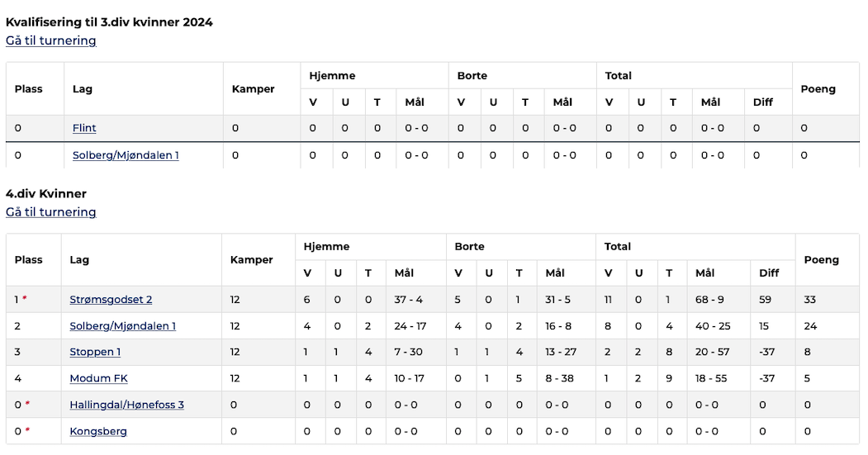Viewport: 868px width, 455px height.
Task: Open Strømsgodset 2 team page
Action: pos(111,300)
